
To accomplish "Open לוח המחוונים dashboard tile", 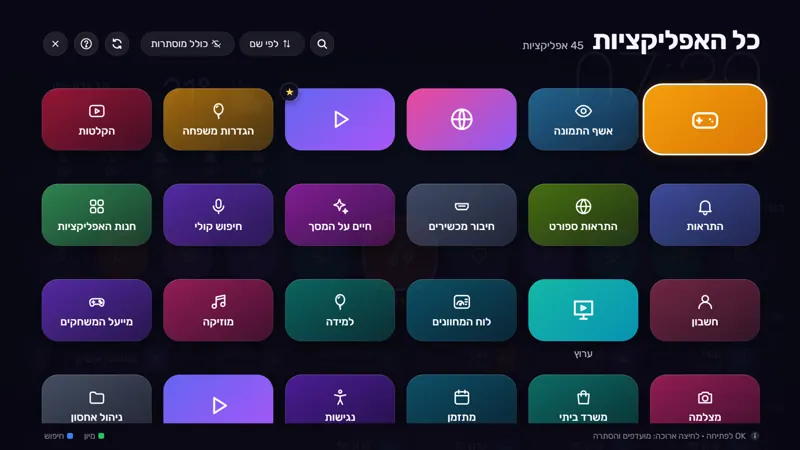I will (x=461, y=310).
